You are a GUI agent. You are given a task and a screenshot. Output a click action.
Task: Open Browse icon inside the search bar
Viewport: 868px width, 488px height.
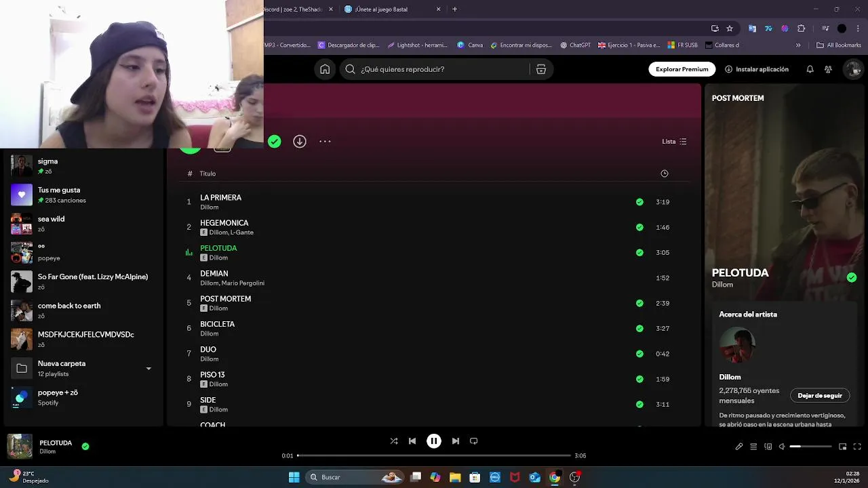tap(541, 69)
